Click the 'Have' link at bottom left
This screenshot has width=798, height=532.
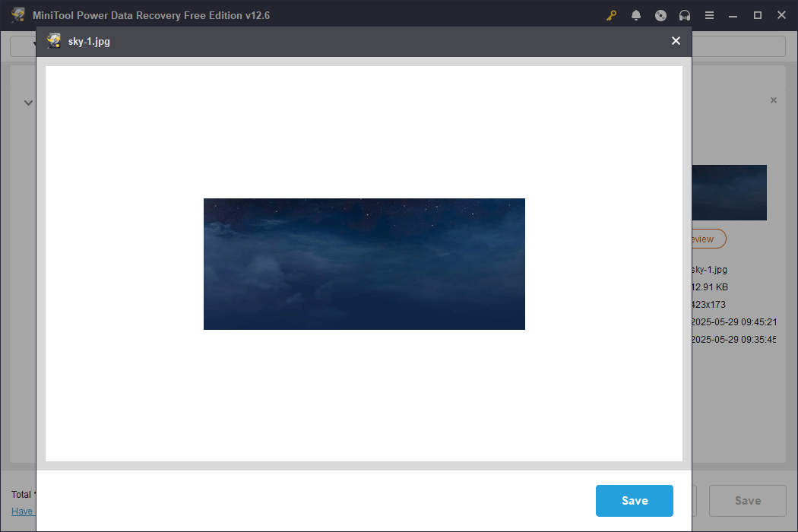tap(24, 511)
